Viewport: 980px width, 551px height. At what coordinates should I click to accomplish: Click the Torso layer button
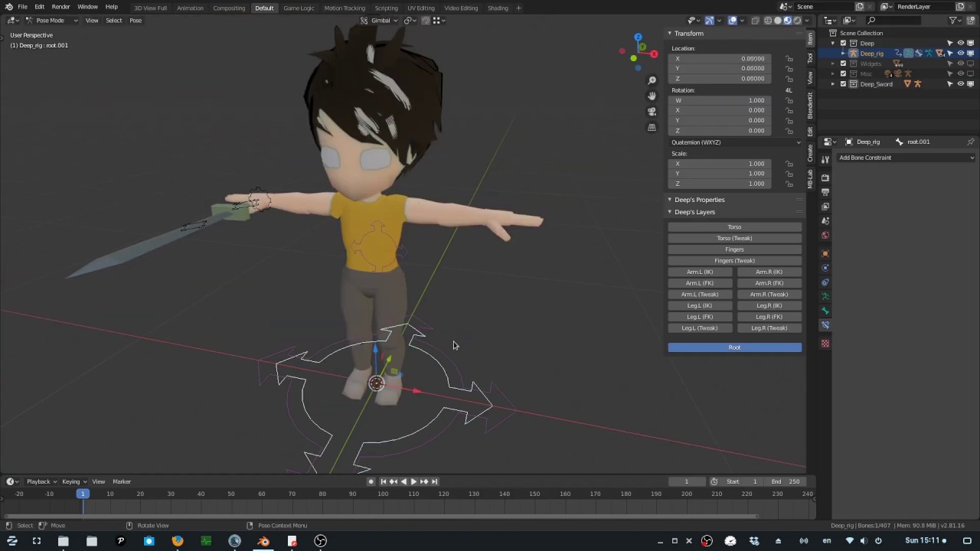[734, 227]
